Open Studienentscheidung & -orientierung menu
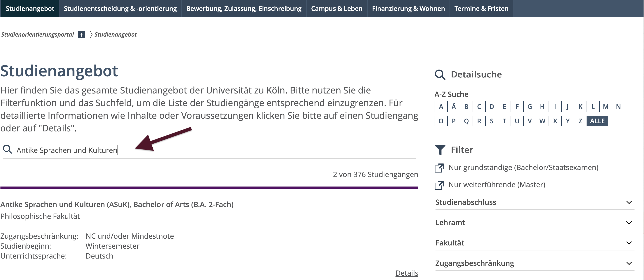 coord(120,9)
